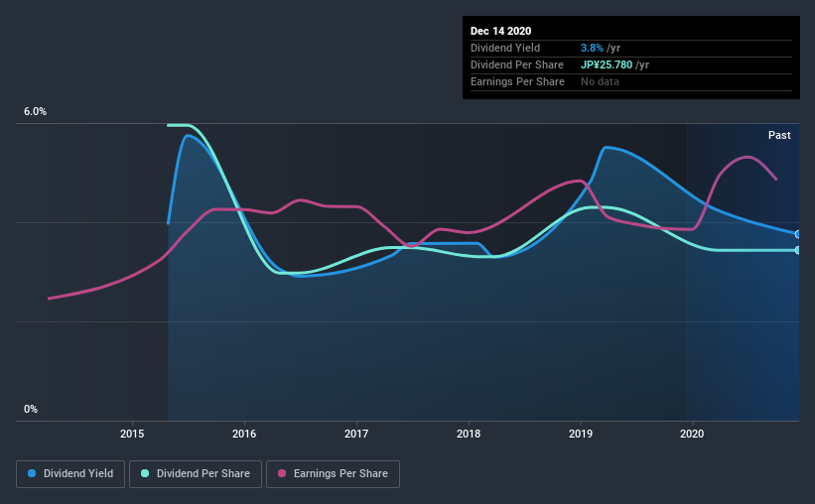The image size is (815, 504).
Task: Click the 2016 x-axis label
Action: [x=244, y=434]
